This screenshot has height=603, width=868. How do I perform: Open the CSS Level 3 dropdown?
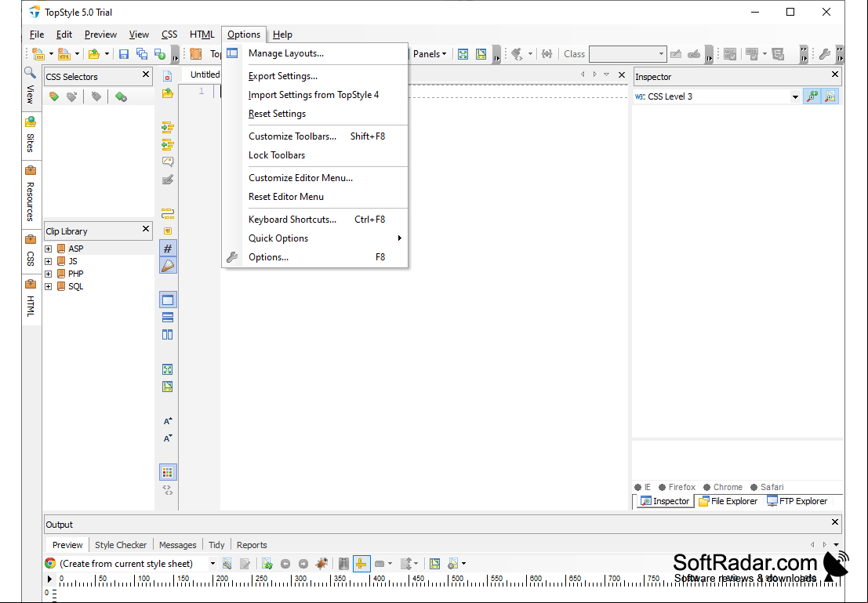(795, 97)
